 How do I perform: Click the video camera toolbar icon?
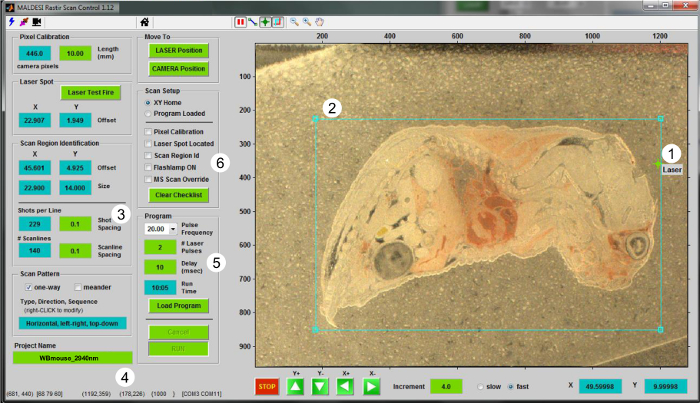[x=36, y=21]
